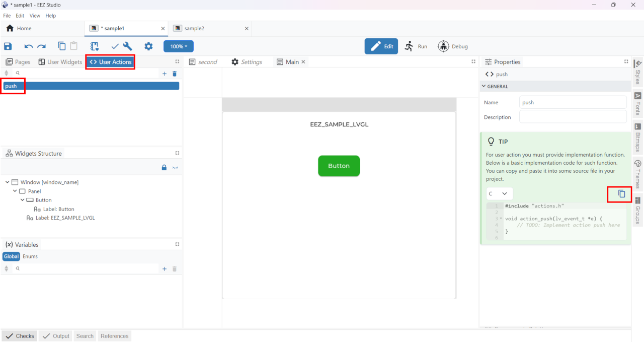The height and width of the screenshot is (342, 644).
Task: Open the C language dropdown
Action: (x=499, y=194)
